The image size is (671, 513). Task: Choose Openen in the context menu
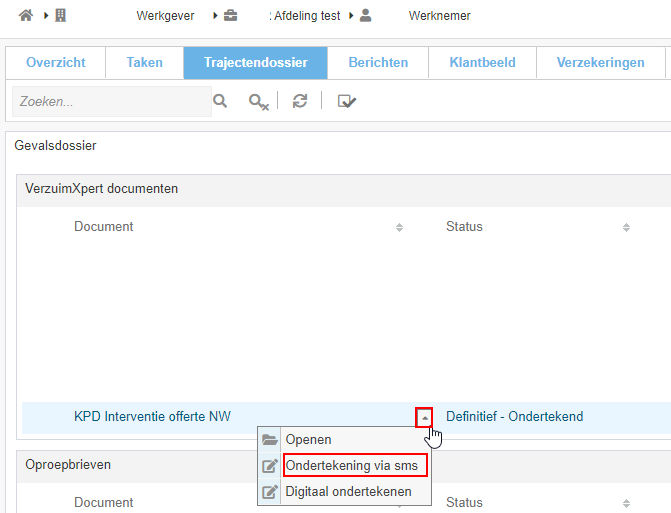(308, 439)
